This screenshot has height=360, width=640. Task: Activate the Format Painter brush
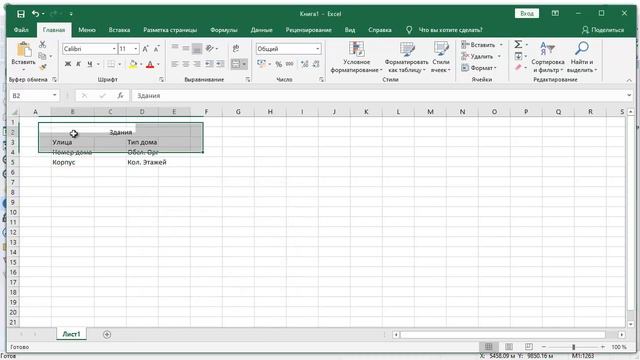click(x=42, y=67)
